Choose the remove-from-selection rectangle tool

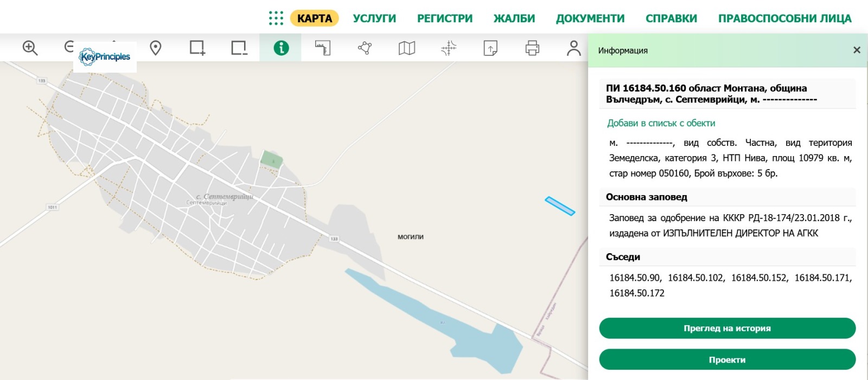[239, 48]
